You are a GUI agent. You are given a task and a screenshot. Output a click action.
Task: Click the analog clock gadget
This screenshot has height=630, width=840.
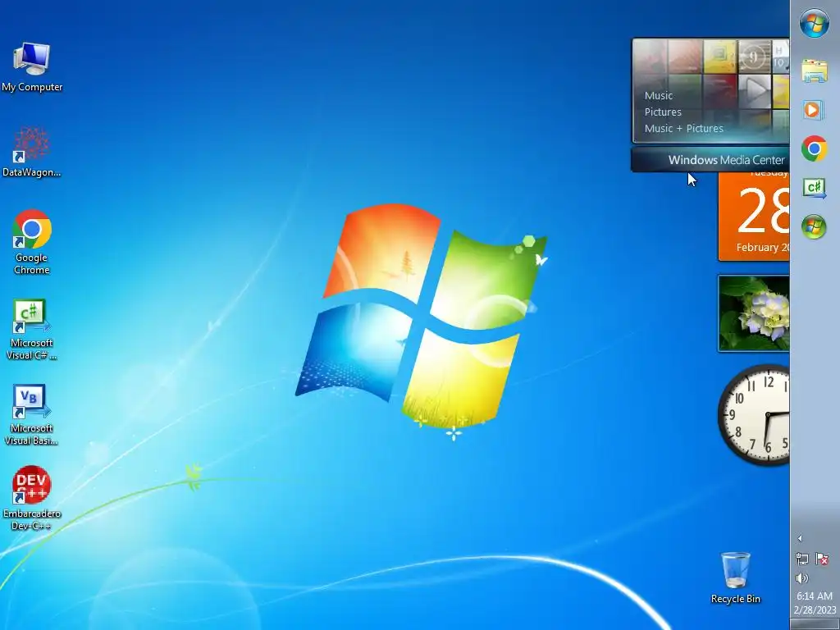coord(754,415)
